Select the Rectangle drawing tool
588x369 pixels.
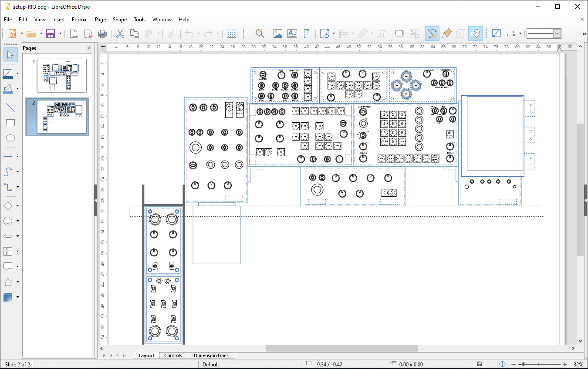(10, 123)
